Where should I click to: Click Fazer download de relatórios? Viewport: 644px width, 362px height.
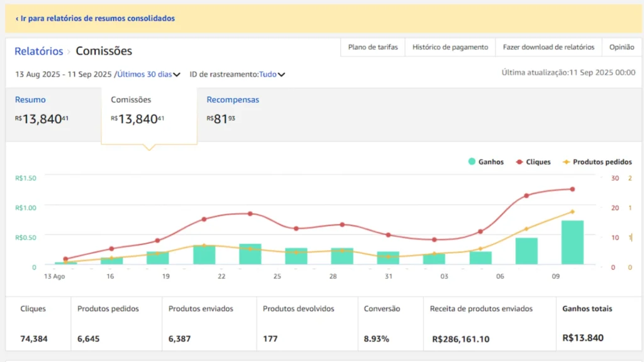pyautogui.click(x=548, y=47)
